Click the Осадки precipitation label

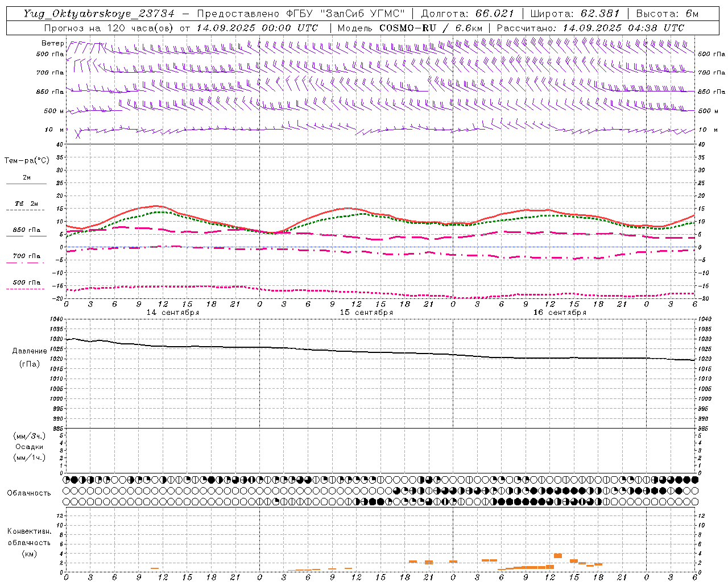[30, 447]
